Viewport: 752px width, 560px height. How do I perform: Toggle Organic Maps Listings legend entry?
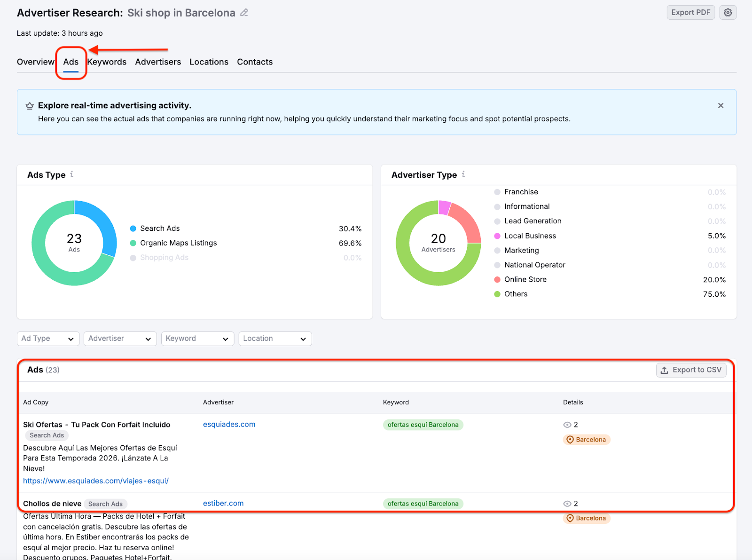click(x=178, y=243)
